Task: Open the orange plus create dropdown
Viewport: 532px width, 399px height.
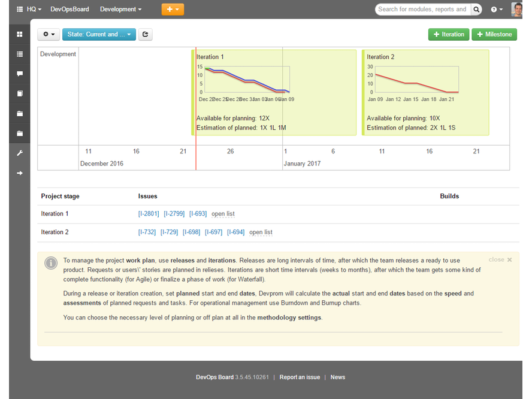Action: (173, 10)
